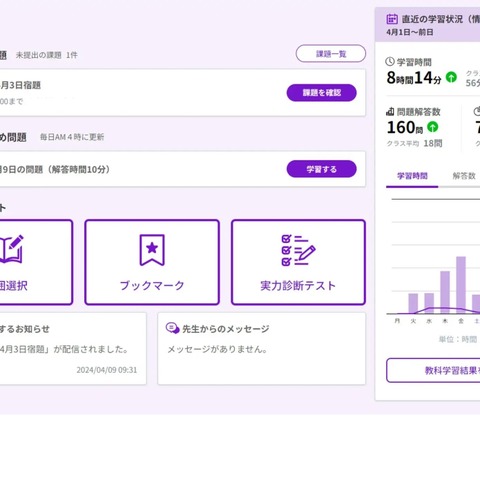Click the 単位：時間 unit label
480x480 pixels.
458,339
